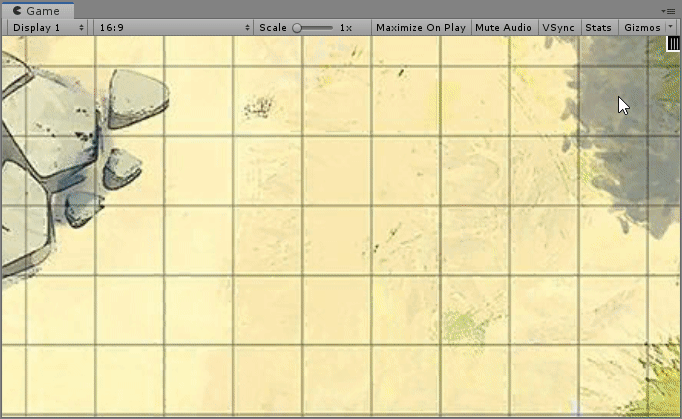Toggle the Stats overlay
Screen dimensions: 682x419
click(x=598, y=27)
